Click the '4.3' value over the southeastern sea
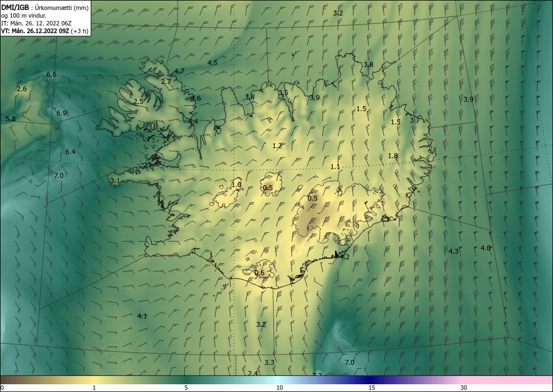The width and height of the screenshot is (553, 392). coord(453,252)
